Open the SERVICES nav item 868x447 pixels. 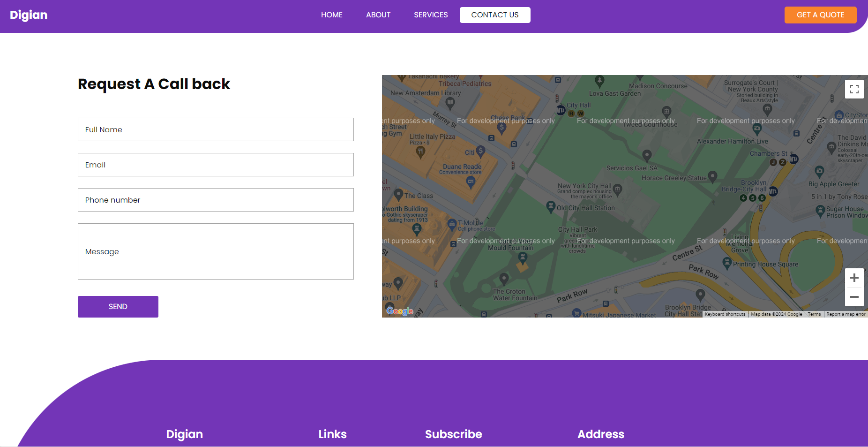pos(431,15)
